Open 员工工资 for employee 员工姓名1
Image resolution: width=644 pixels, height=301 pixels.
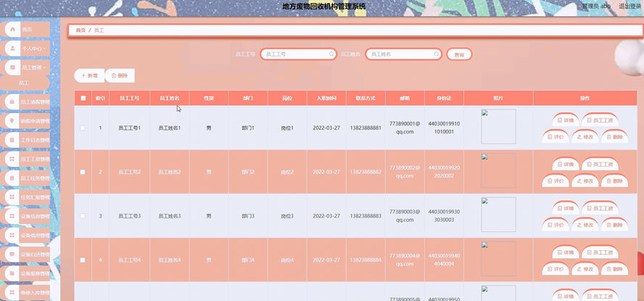(x=600, y=120)
